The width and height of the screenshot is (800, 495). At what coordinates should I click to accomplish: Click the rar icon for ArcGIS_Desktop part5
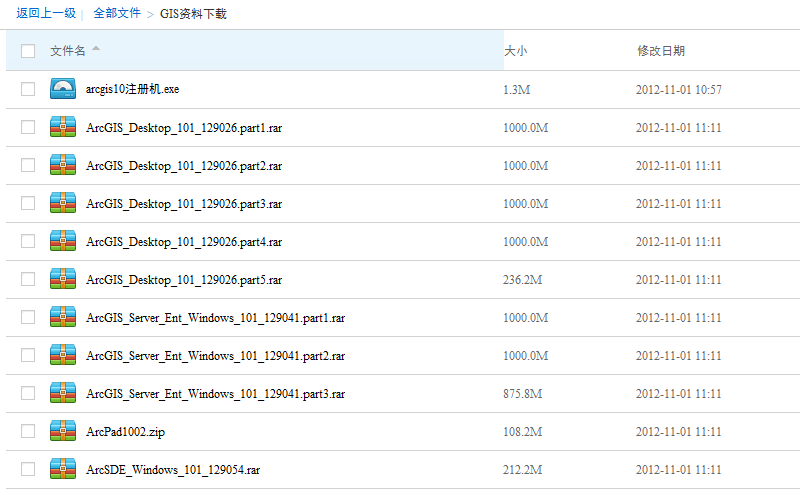click(x=63, y=279)
